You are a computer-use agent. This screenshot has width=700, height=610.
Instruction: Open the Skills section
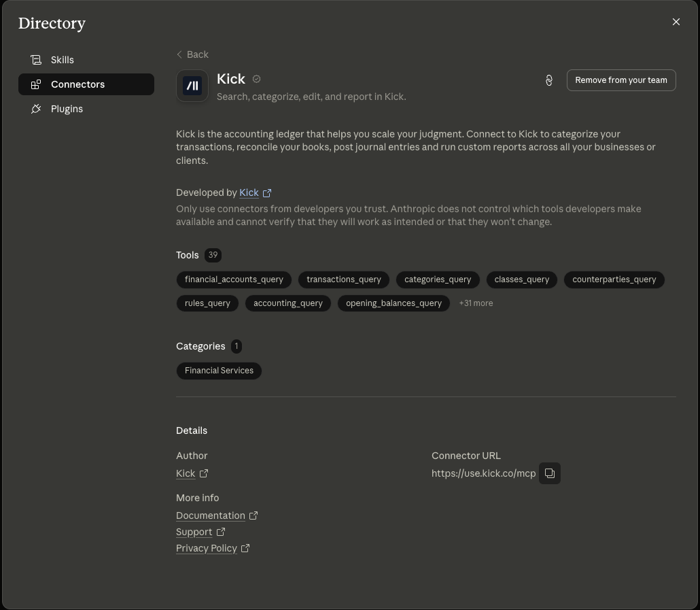coord(86,60)
